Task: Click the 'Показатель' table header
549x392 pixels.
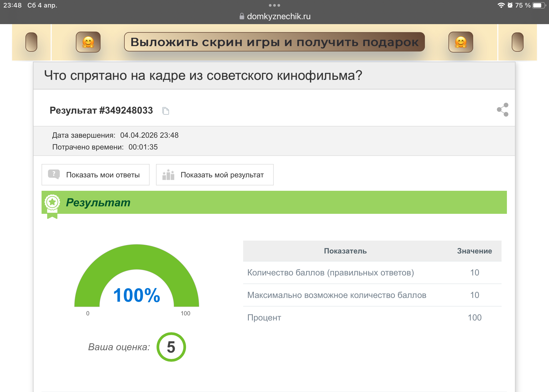Action: click(345, 251)
